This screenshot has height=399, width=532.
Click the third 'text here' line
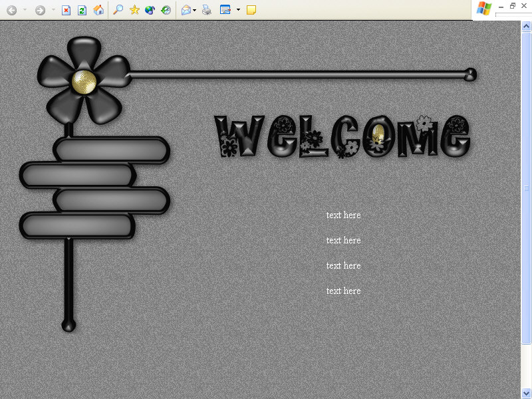343,265
